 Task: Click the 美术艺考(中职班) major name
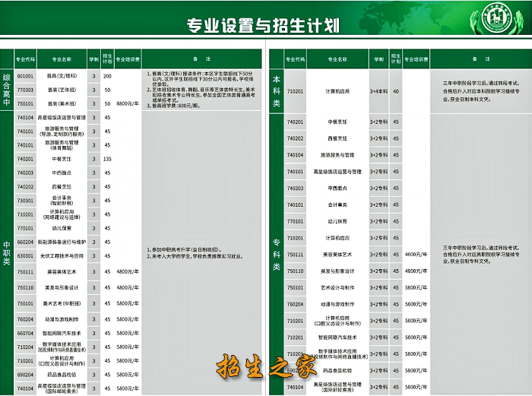(61, 303)
